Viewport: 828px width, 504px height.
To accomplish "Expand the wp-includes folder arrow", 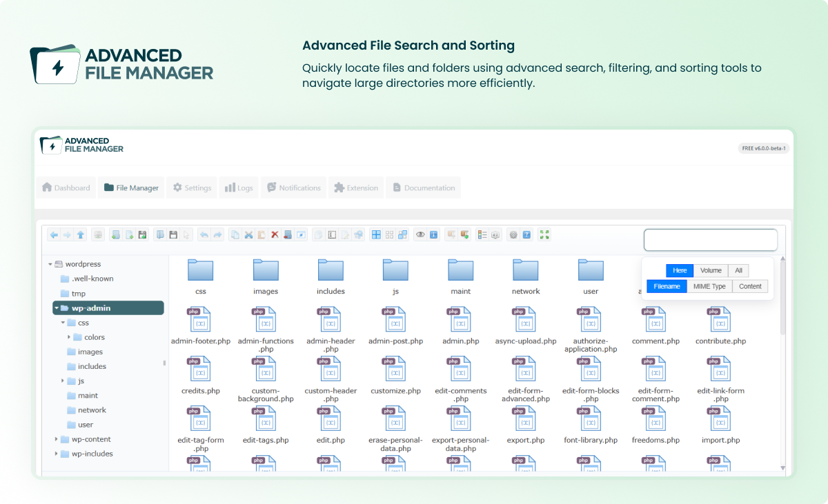I will (56, 454).
